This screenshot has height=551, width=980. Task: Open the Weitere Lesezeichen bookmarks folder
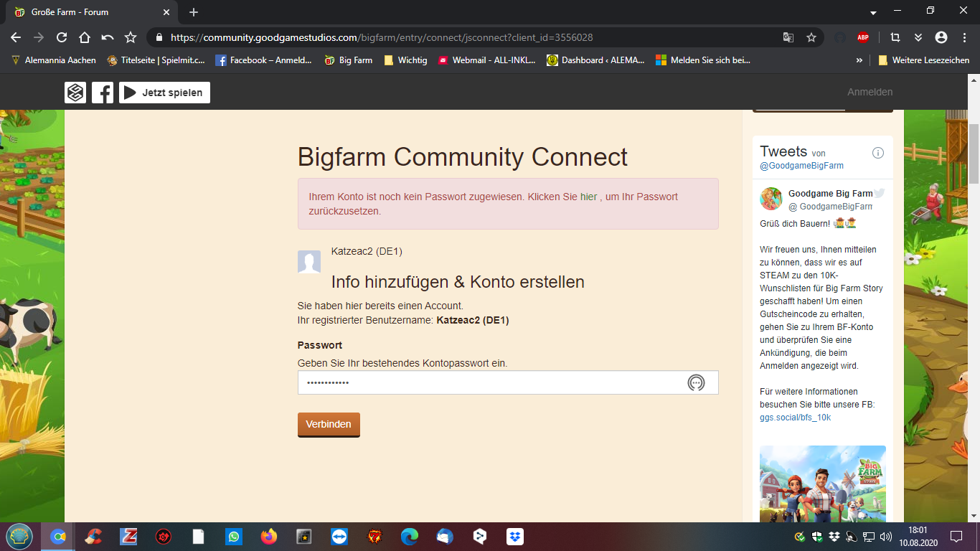[923, 60]
